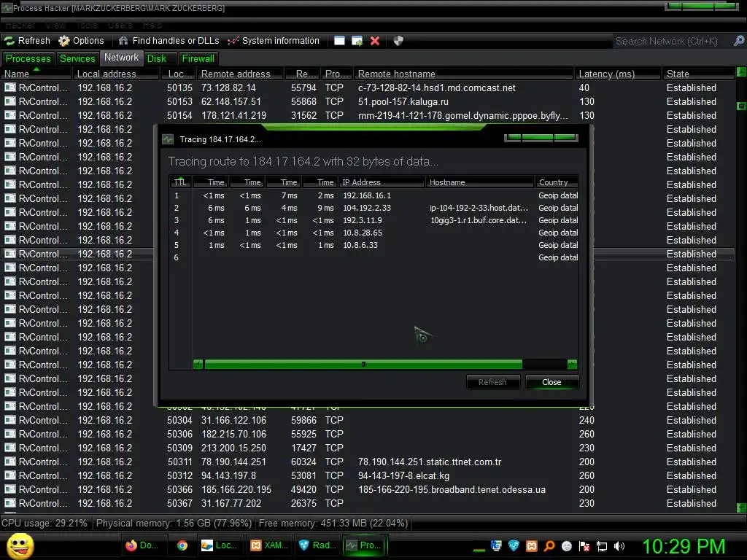Switch to Rad... taskbar window
Image resolution: width=747 pixels, height=560 pixels.
(x=317, y=545)
